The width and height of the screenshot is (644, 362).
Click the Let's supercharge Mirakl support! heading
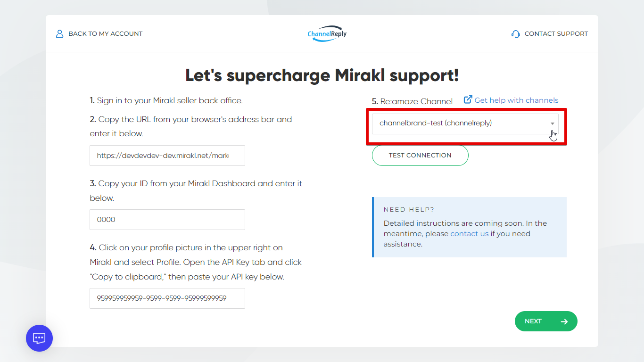[x=322, y=75]
